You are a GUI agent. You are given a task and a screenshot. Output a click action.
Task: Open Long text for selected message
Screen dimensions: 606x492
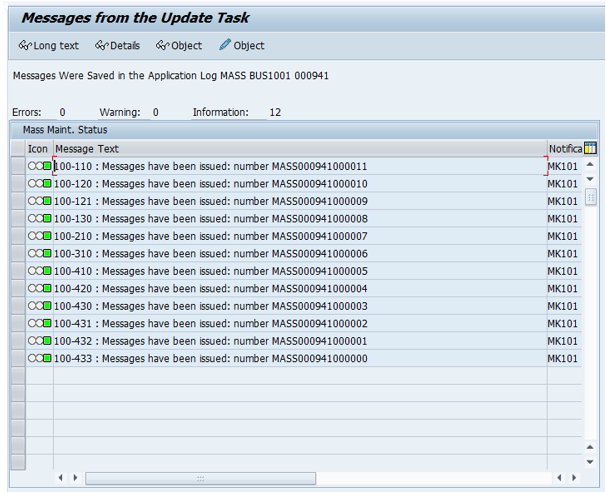coord(49,46)
